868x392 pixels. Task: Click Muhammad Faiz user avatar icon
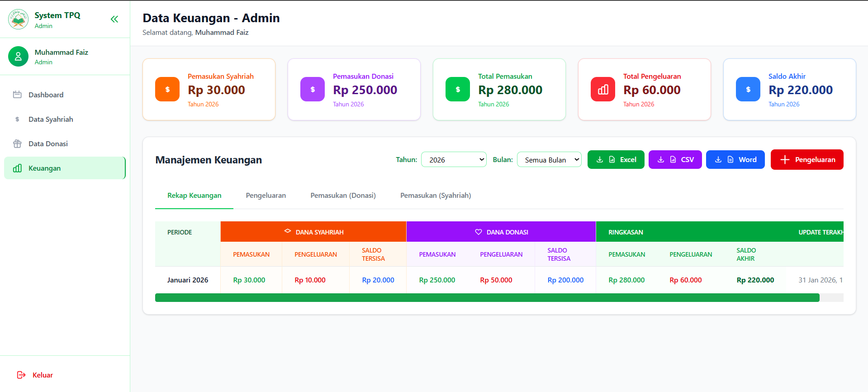(18, 57)
